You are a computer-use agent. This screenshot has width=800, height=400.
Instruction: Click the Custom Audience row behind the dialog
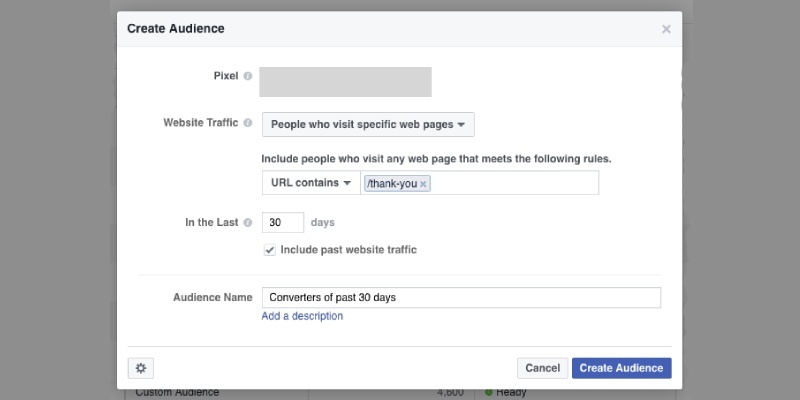(x=178, y=393)
